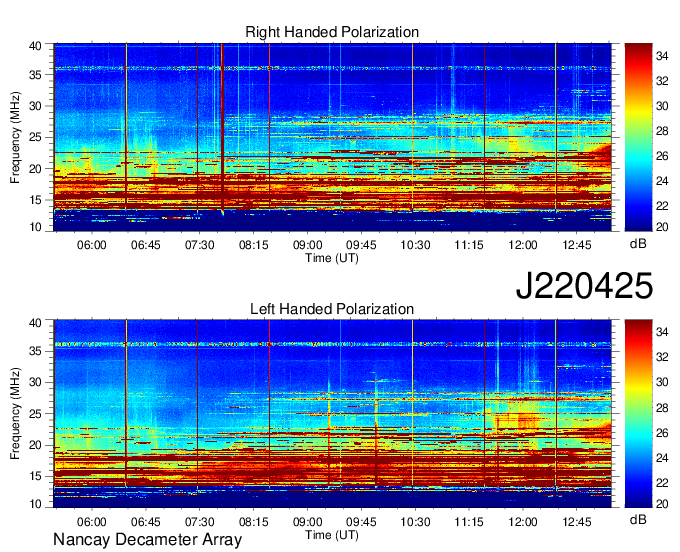Click the Right Handed Polarization spectrogram image
Image resolution: width=680 pixels, height=552 pixels.
[332, 137]
